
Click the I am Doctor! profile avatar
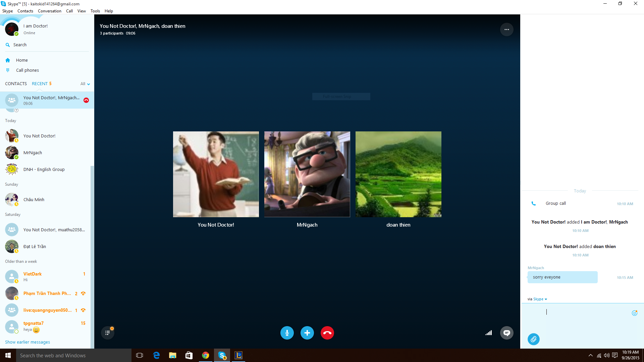pyautogui.click(x=12, y=29)
